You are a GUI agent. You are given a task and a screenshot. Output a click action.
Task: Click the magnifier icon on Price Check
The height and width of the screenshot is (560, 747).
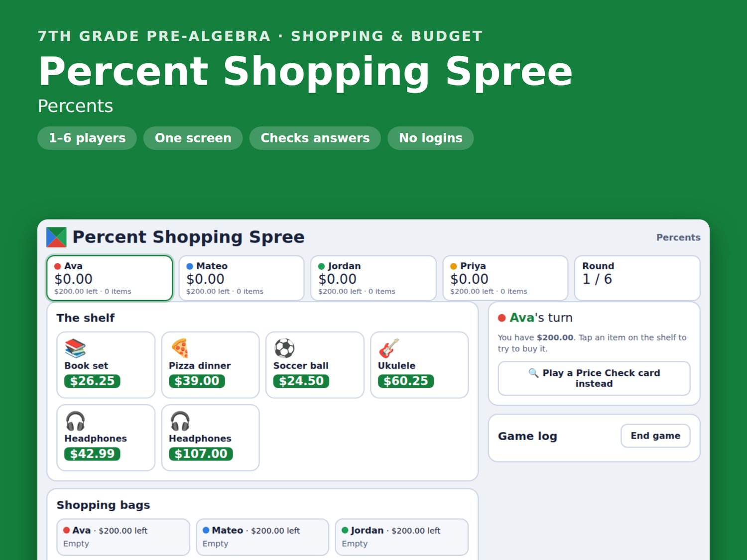(533, 373)
